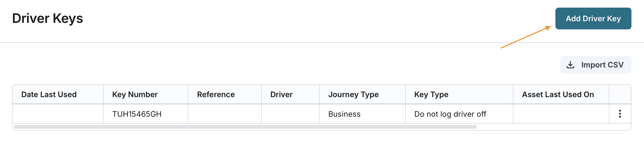
Task: Open the three-dot row actions menu
Action: click(620, 114)
